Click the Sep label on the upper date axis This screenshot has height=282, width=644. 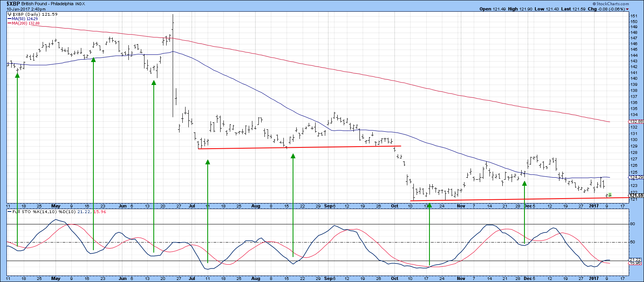328,206
